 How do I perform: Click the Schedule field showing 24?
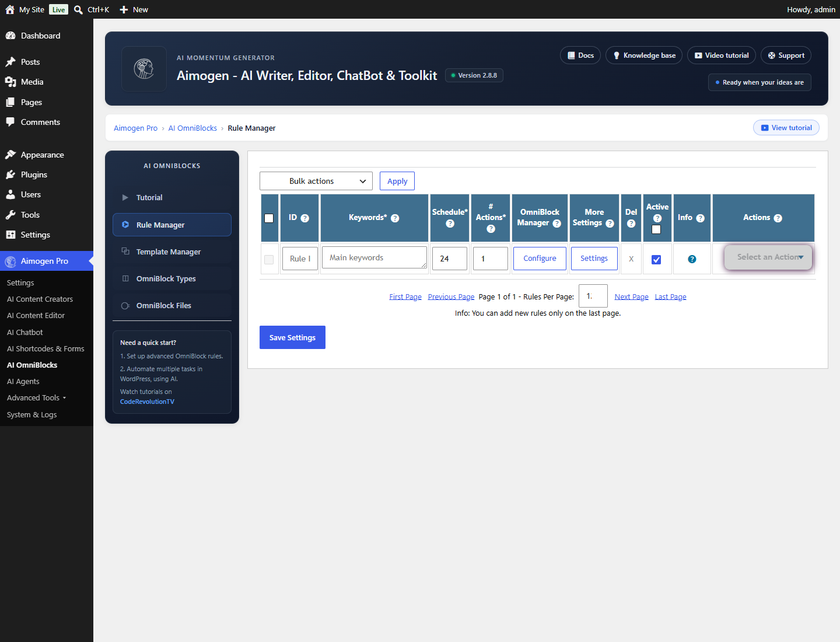(x=450, y=259)
